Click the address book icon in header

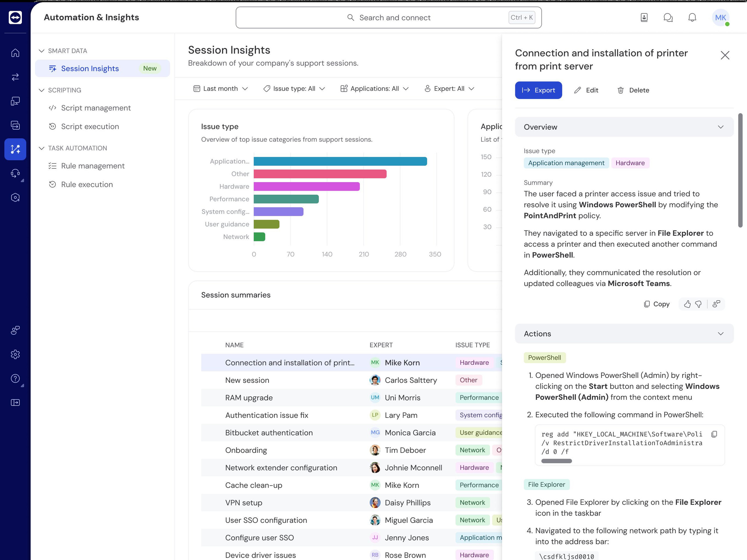point(644,18)
